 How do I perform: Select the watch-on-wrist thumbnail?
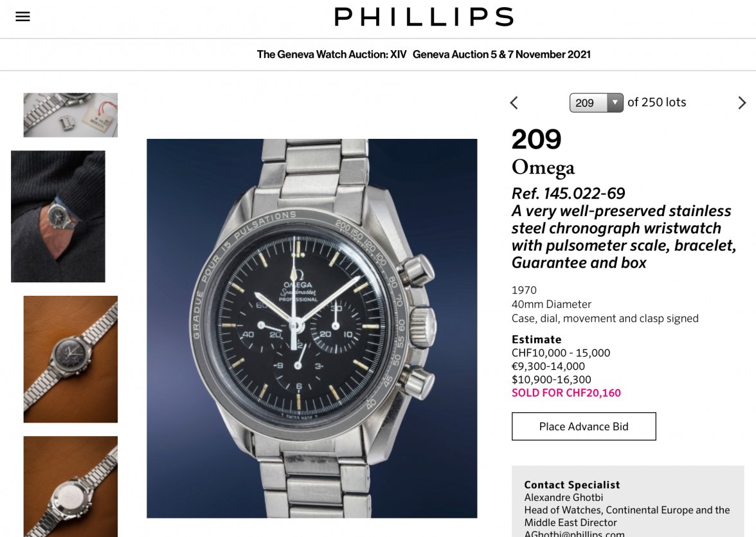[58, 216]
